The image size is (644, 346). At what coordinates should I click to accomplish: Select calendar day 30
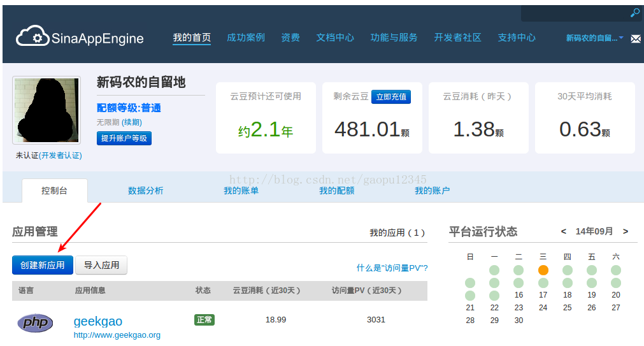click(519, 321)
